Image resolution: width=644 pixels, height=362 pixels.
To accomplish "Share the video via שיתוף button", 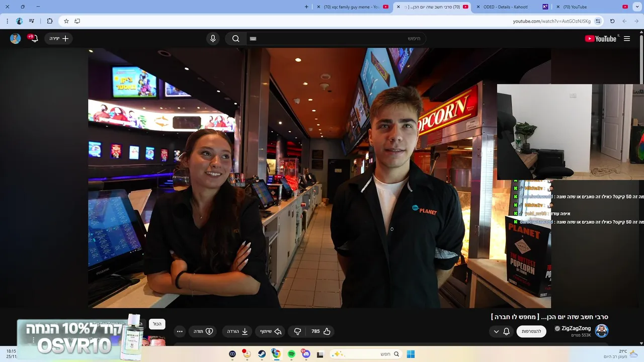I will coord(271,331).
